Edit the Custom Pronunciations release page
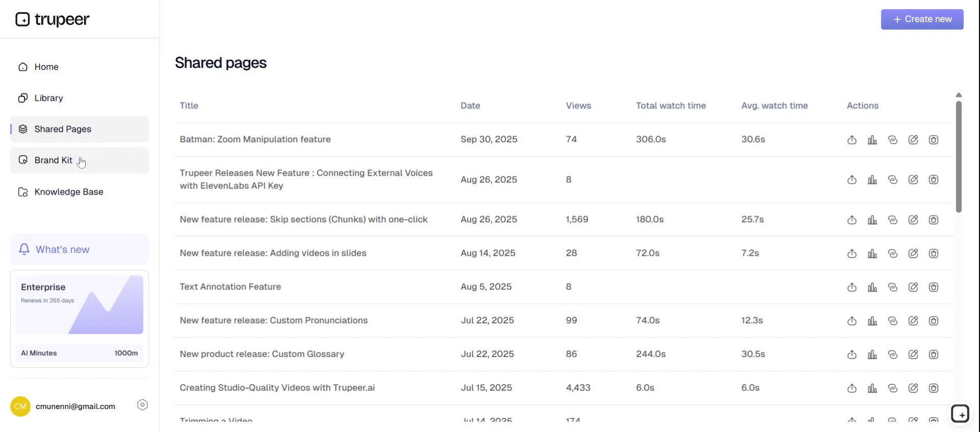The height and width of the screenshot is (432, 980). pyautogui.click(x=913, y=321)
